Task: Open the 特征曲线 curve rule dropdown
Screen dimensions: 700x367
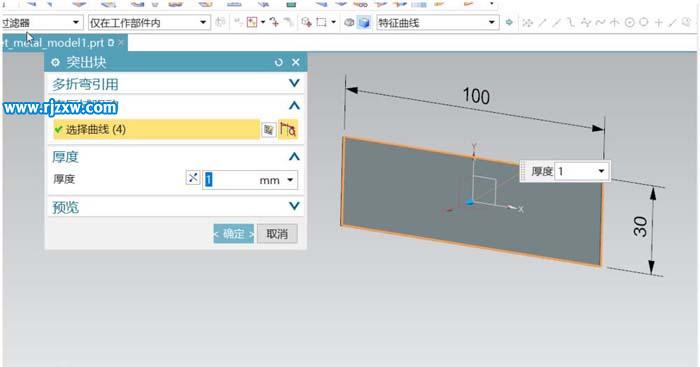Action: (437, 22)
